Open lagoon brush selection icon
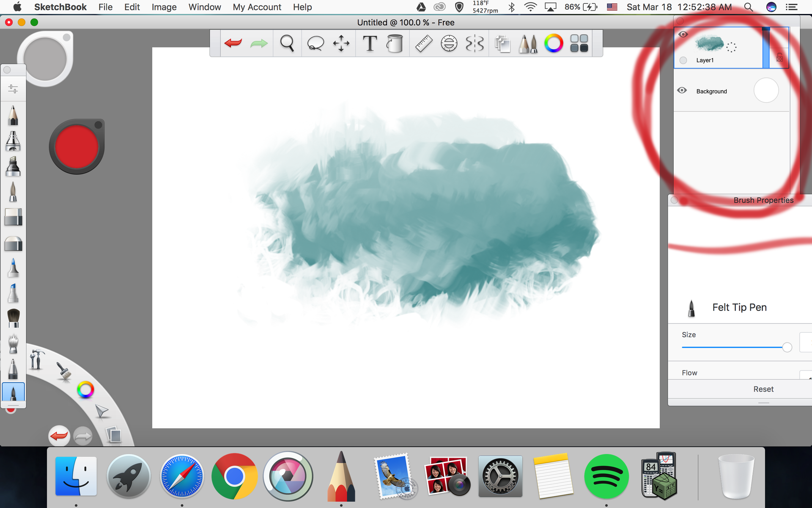The image size is (812, 508). [x=64, y=372]
